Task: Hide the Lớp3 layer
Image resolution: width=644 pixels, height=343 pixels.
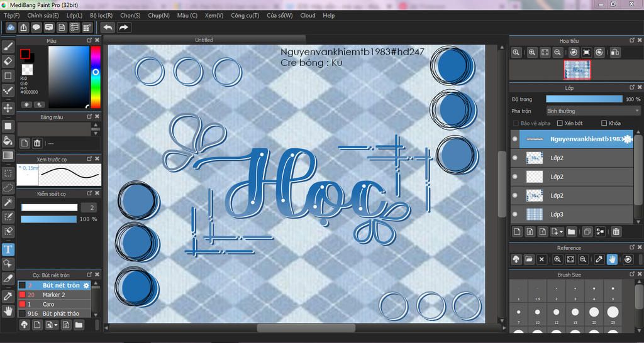Action: (514, 214)
